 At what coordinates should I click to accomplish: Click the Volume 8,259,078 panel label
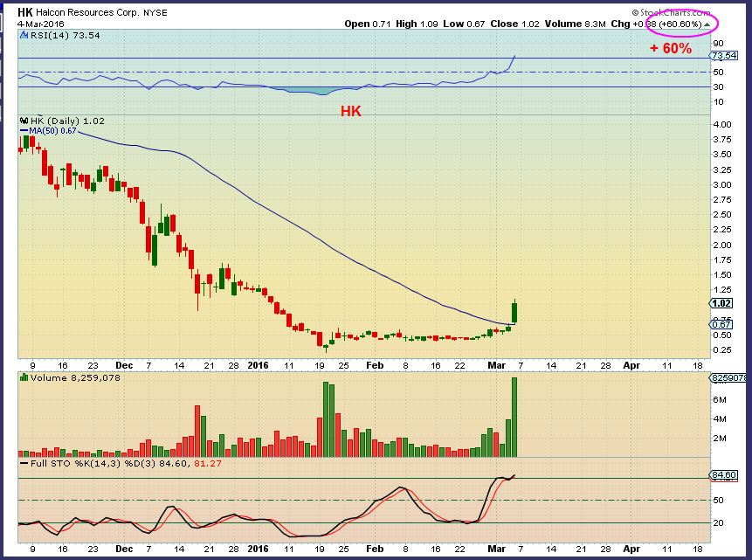[75, 377]
